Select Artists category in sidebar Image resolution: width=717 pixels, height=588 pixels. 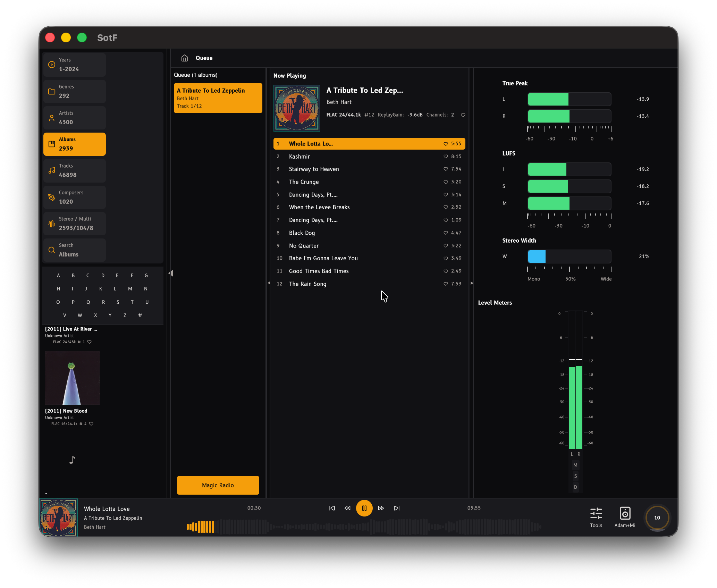75,118
